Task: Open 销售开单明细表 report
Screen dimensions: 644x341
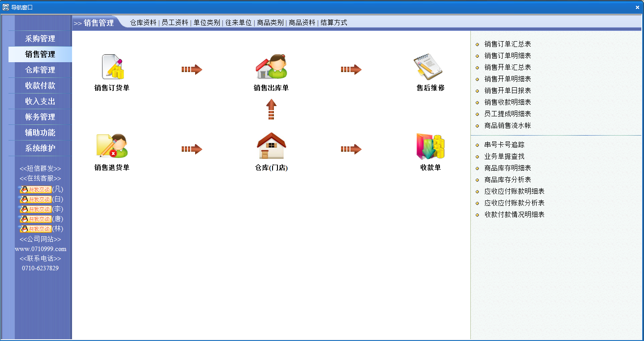Action: [508, 79]
